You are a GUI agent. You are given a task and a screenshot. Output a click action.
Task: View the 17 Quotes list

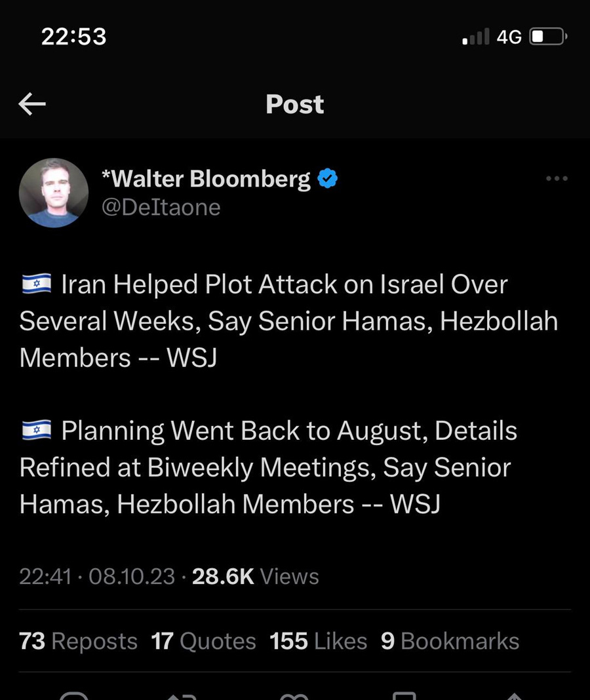pyautogui.click(x=203, y=641)
